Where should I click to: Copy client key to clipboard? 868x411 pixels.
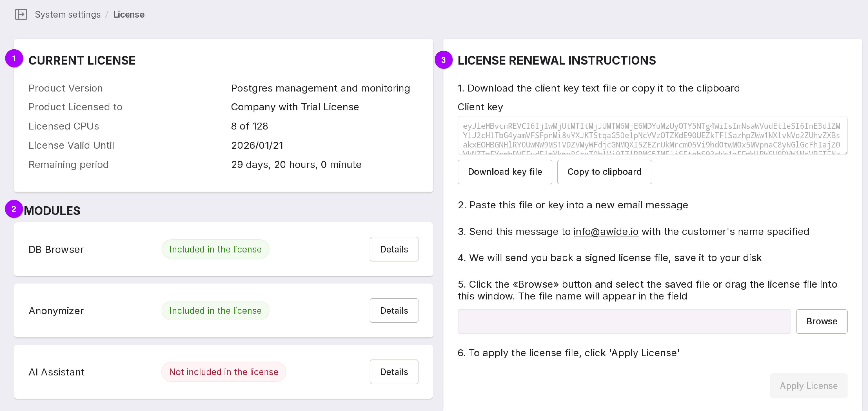[604, 172]
